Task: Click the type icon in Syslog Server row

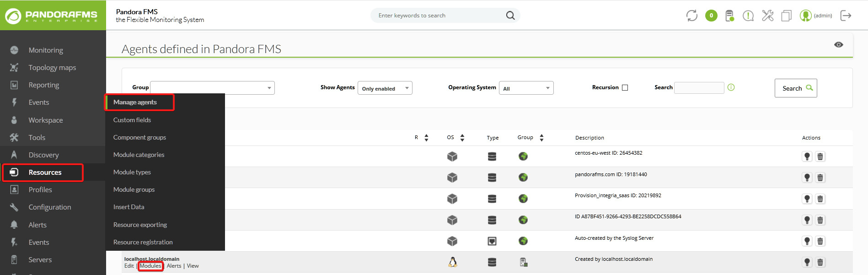Action: click(492, 241)
